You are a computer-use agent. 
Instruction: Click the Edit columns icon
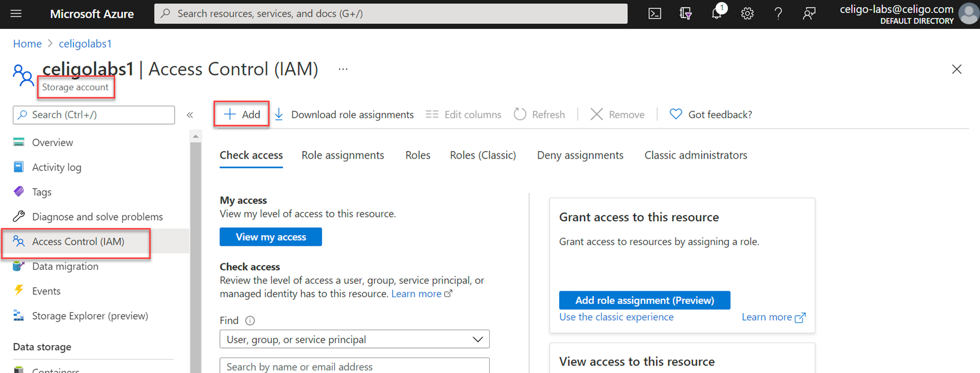[432, 114]
